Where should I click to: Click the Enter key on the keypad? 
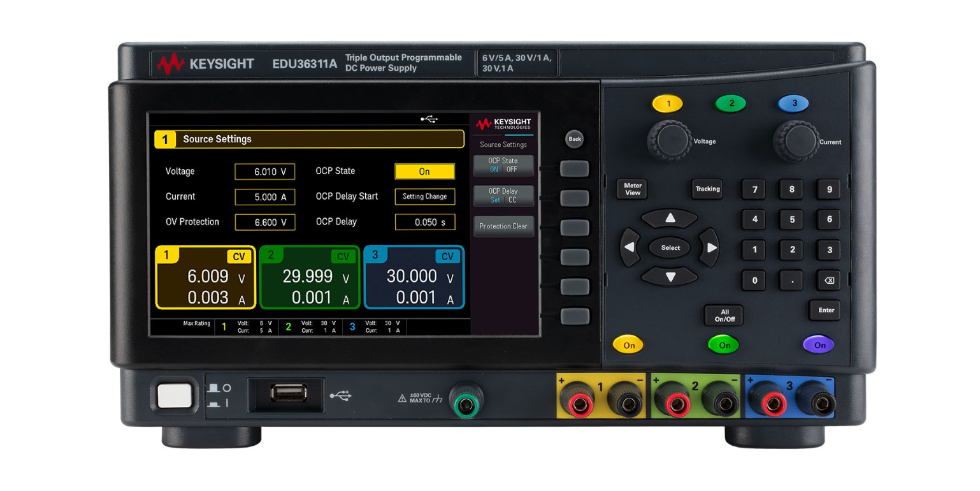[826, 311]
